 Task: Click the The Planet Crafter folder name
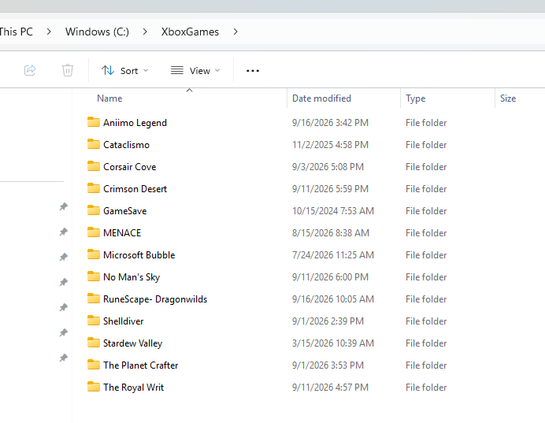tap(140, 365)
